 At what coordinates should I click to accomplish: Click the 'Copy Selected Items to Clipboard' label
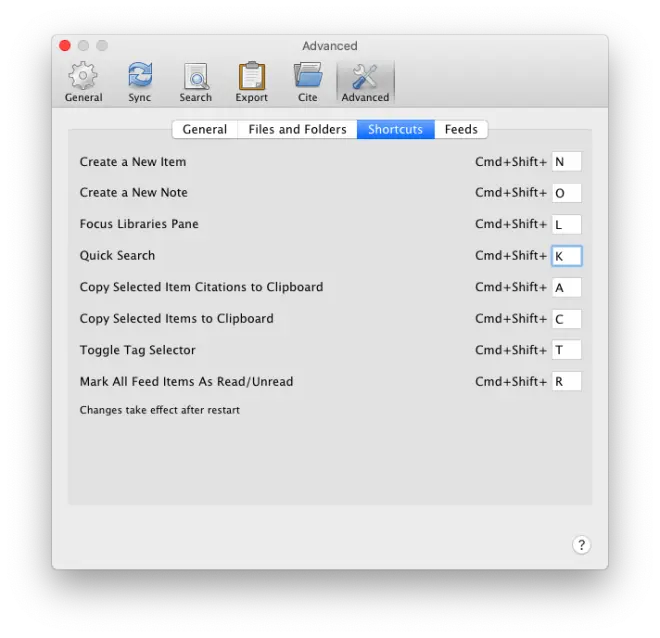tap(176, 319)
